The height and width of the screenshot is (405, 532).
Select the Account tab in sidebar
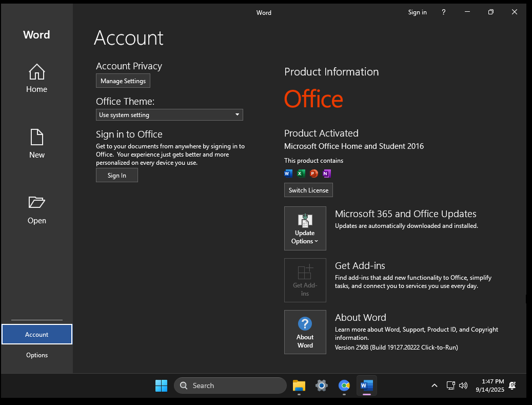[x=36, y=334]
